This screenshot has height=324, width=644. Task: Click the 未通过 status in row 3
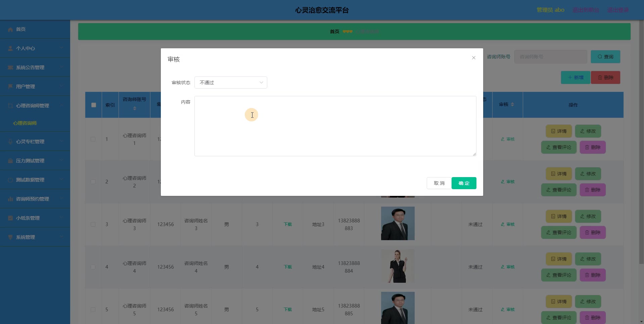[475, 224]
